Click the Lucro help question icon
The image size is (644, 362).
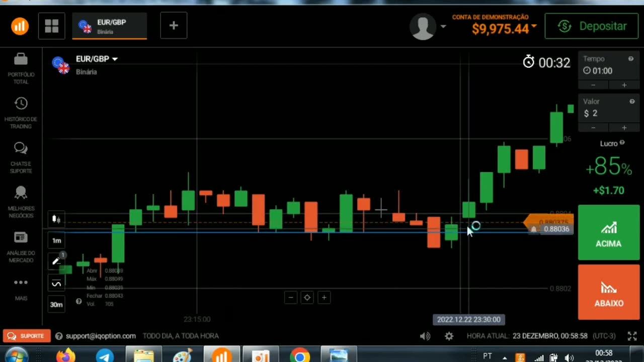pos(622,143)
